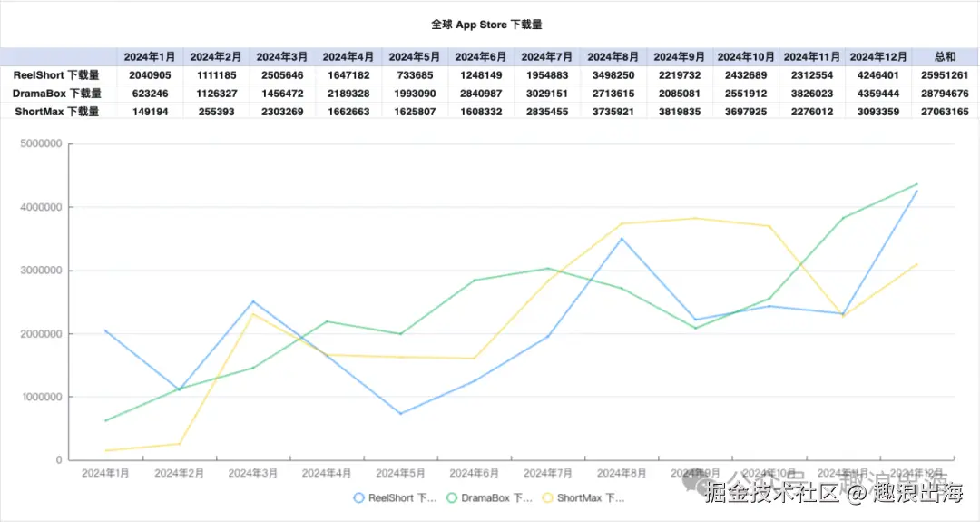Select cell 1111185 in ReelShort row
The height and width of the screenshot is (522, 980).
tap(216, 75)
